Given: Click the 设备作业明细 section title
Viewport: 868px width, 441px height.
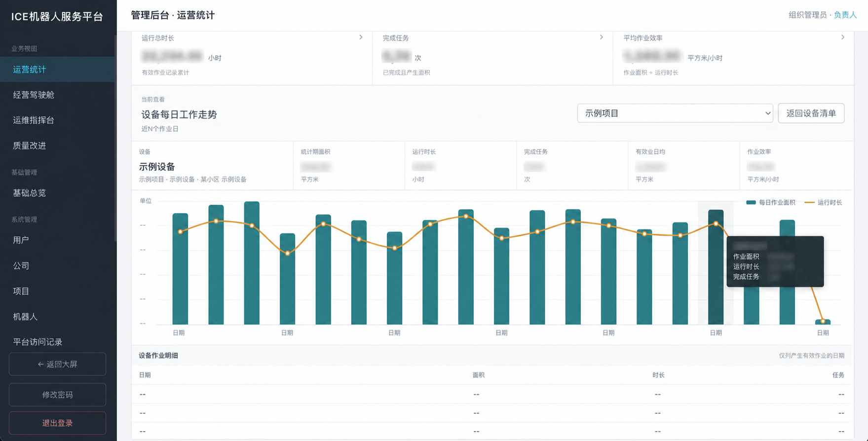Looking at the screenshot, I should pos(158,356).
